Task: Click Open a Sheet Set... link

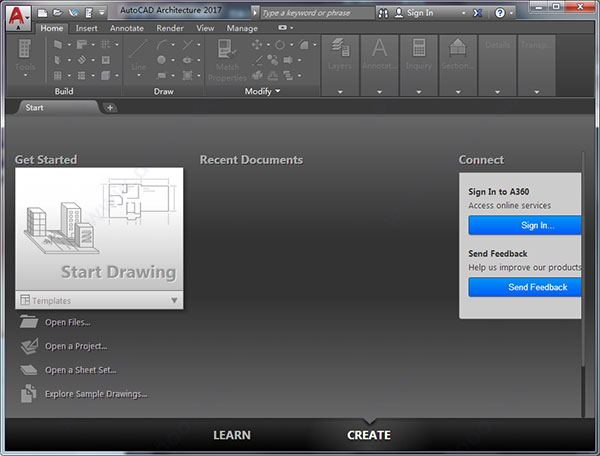Action: pyautogui.click(x=80, y=370)
